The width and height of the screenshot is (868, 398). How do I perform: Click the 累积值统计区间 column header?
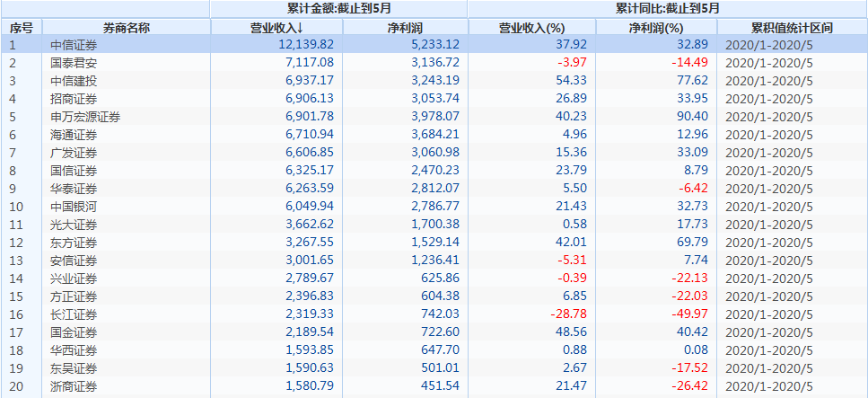point(793,27)
